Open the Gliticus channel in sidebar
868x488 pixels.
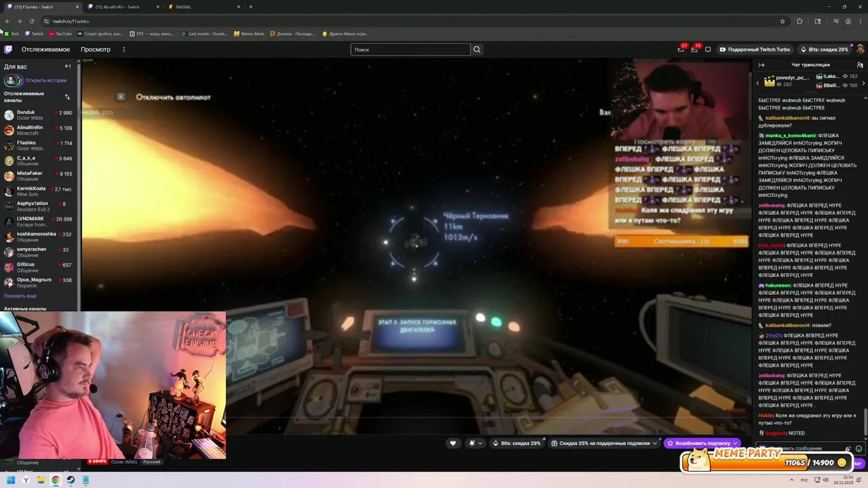(39, 267)
